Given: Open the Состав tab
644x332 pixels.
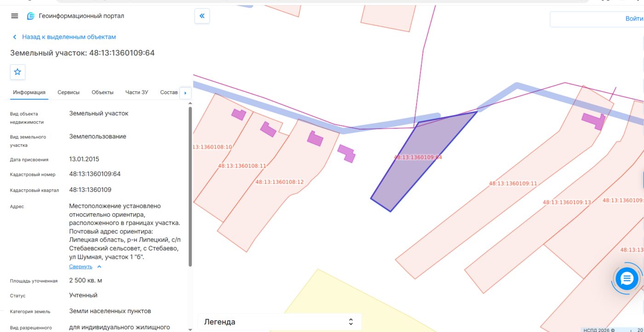Looking at the screenshot, I should 169,92.
